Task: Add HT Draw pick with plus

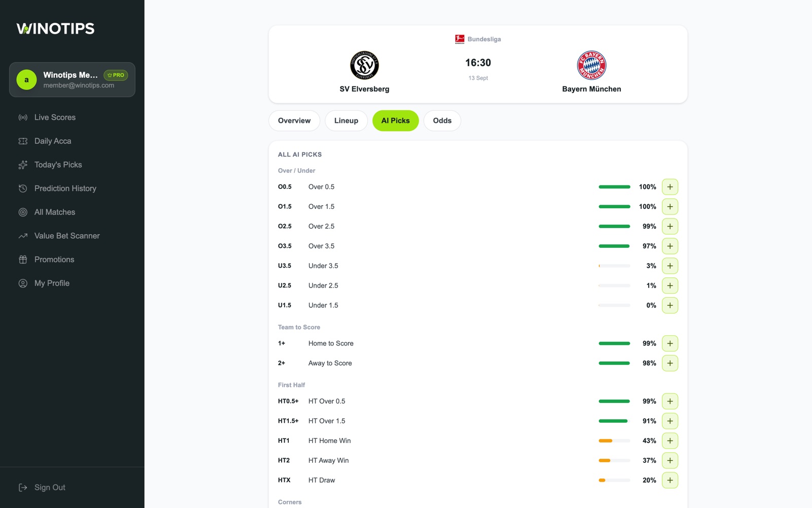Action: pos(670,480)
